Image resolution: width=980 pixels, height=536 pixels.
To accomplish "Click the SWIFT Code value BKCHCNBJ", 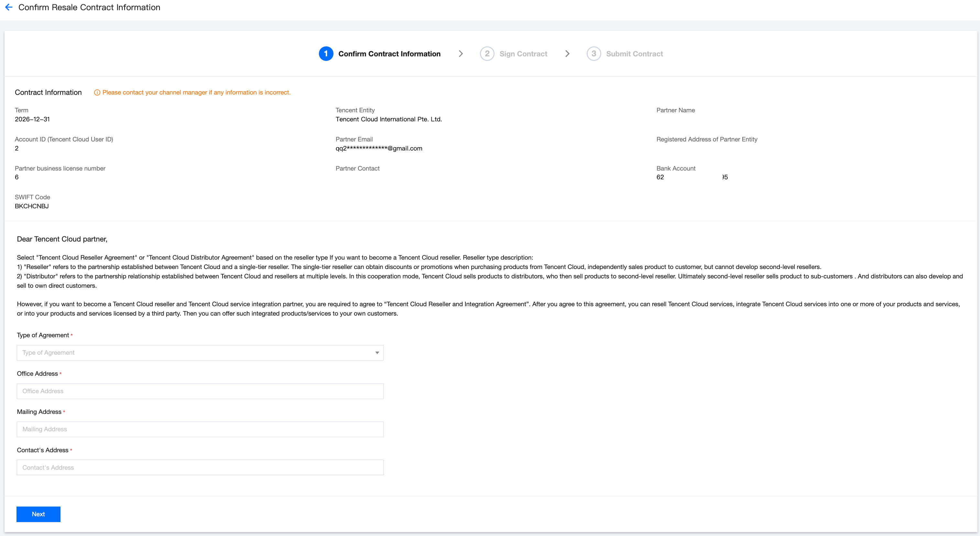I will [x=32, y=206].
